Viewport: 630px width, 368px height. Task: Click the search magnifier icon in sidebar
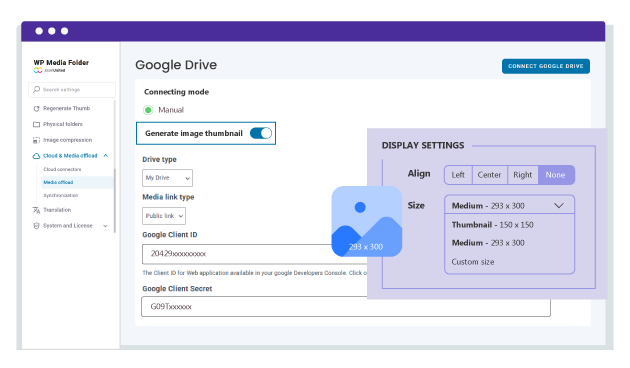37,89
